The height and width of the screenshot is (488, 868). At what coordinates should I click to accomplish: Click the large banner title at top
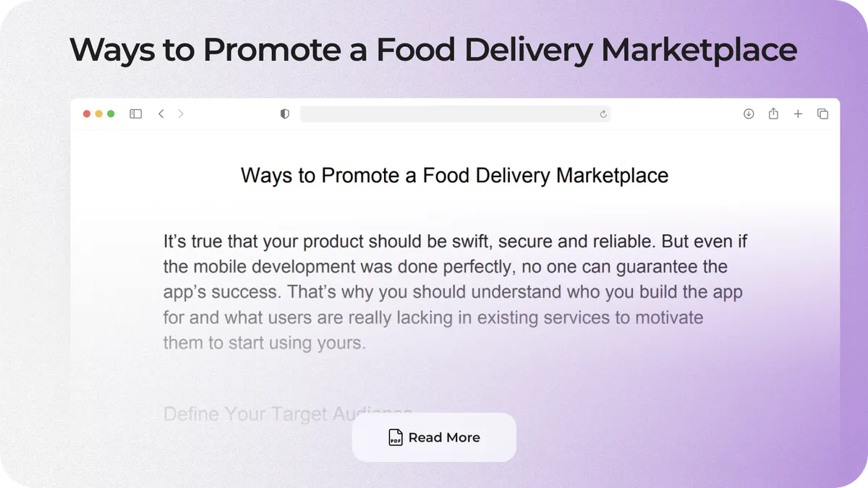(433, 49)
